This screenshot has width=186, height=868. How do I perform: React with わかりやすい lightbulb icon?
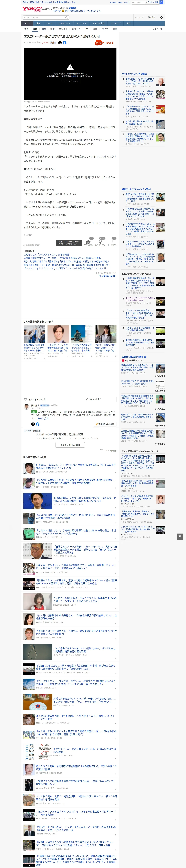click(x=100, y=242)
